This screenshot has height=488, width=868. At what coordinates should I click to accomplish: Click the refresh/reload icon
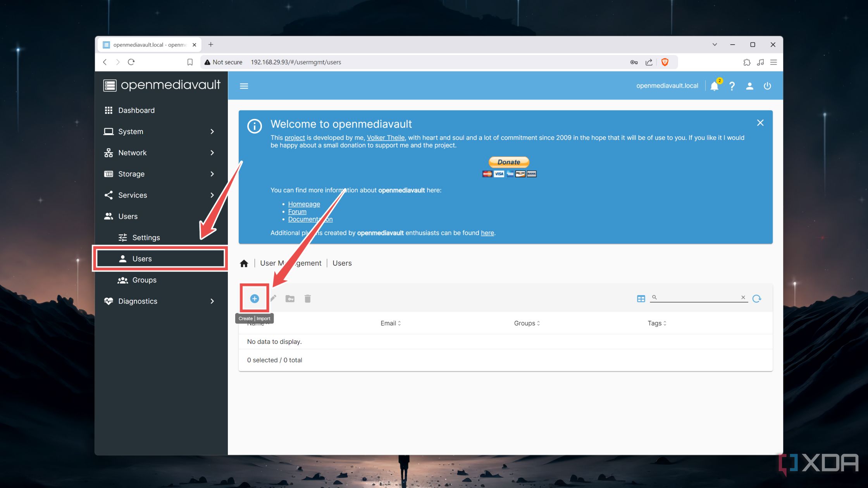[x=757, y=298]
